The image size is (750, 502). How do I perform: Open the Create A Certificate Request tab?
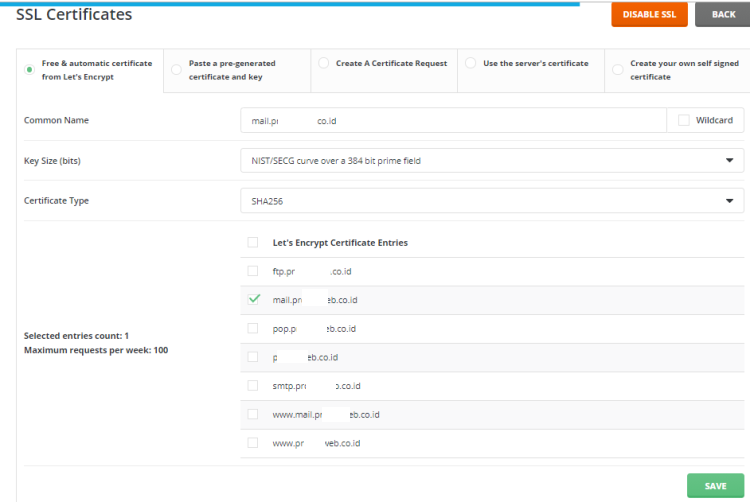tap(384, 70)
